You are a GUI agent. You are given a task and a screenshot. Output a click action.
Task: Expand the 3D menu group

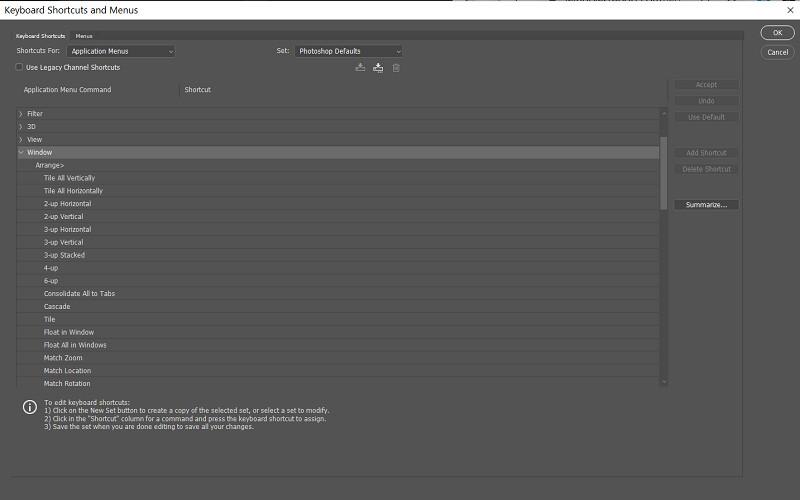coord(21,127)
